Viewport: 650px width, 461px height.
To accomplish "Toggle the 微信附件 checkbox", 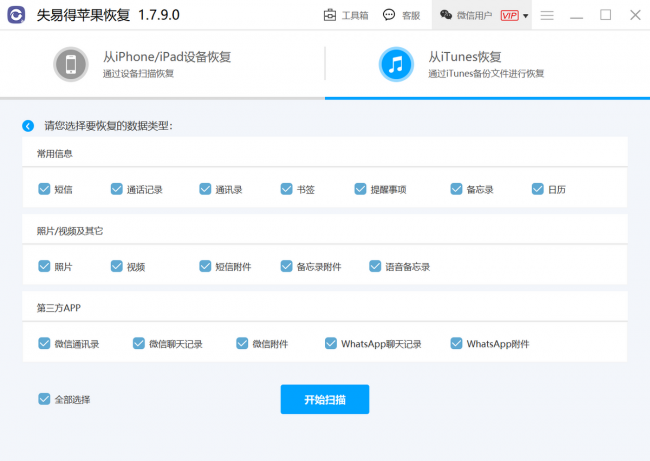I will 242,343.
